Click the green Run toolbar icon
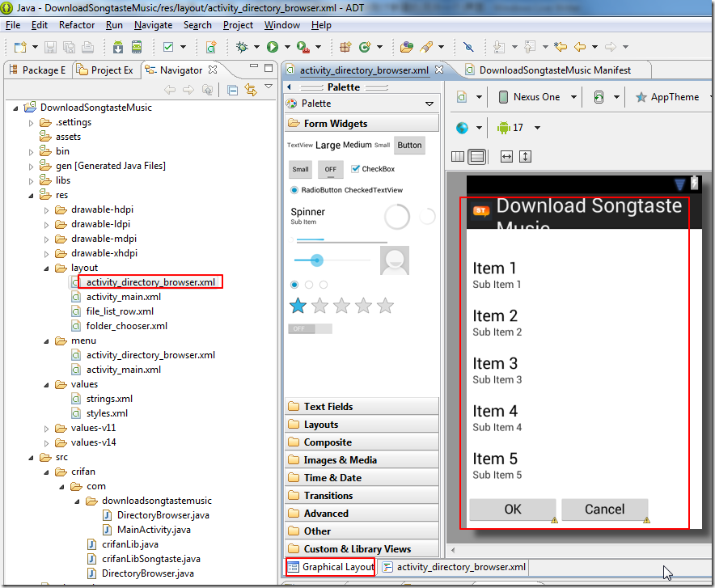715x588 pixels. click(273, 47)
